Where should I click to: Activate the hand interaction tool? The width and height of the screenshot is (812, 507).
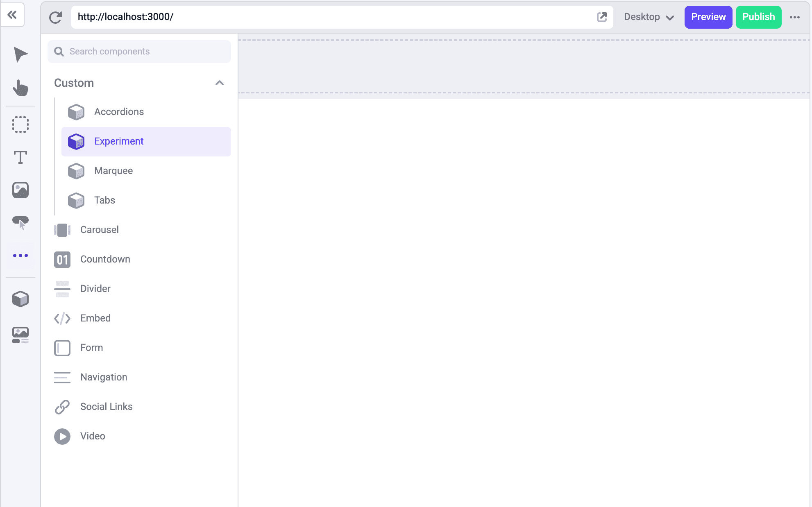20,88
